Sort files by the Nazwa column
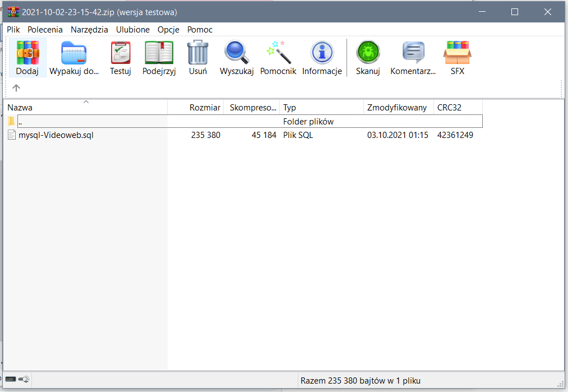 click(x=85, y=108)
